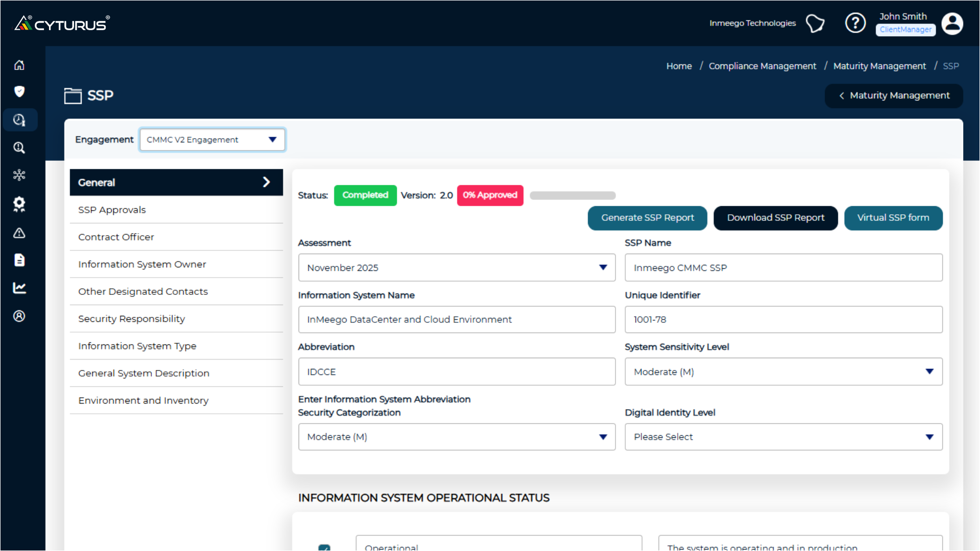980x551 pixels.
Task: Open the document sidebar icon
Action: [x=19, y=260]
